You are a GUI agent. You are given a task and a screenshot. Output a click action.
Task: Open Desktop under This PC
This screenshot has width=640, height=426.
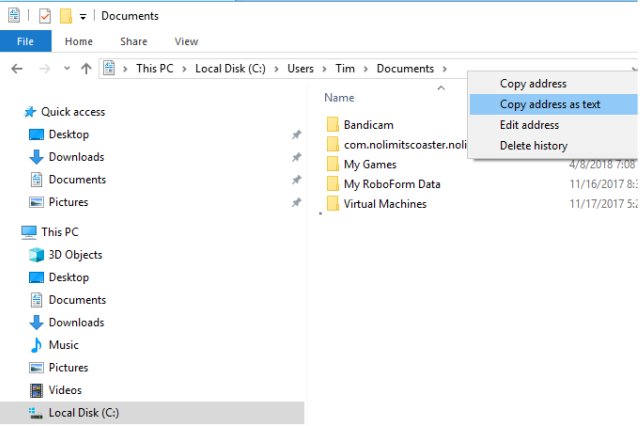point(69,277)
